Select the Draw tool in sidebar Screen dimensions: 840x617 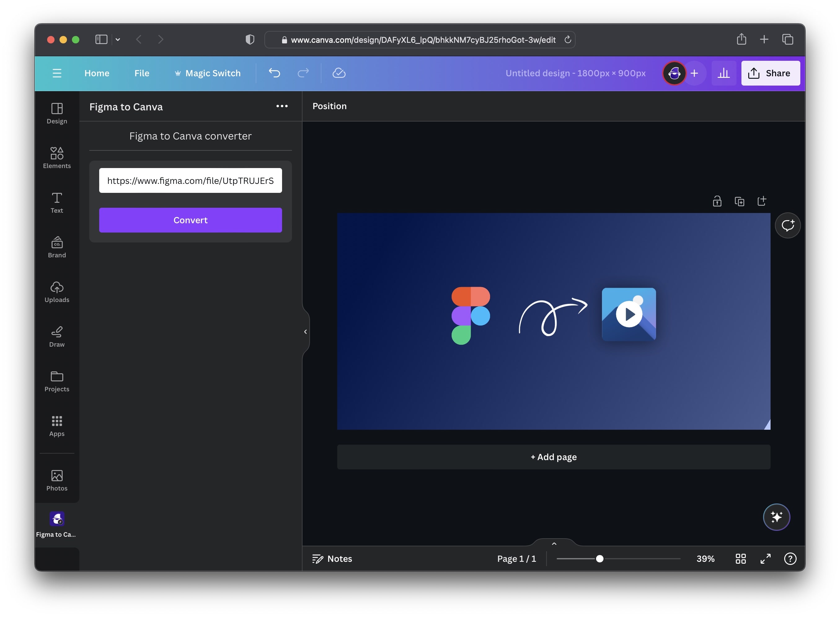(x=57, y=336)
